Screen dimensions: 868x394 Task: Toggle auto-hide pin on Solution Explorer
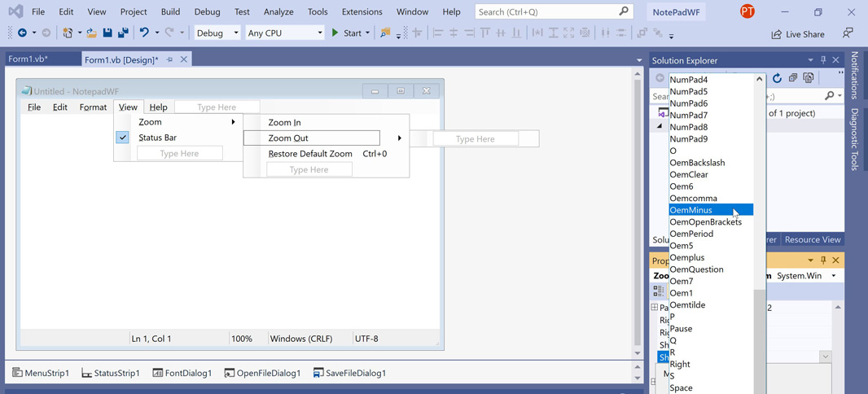823,60
